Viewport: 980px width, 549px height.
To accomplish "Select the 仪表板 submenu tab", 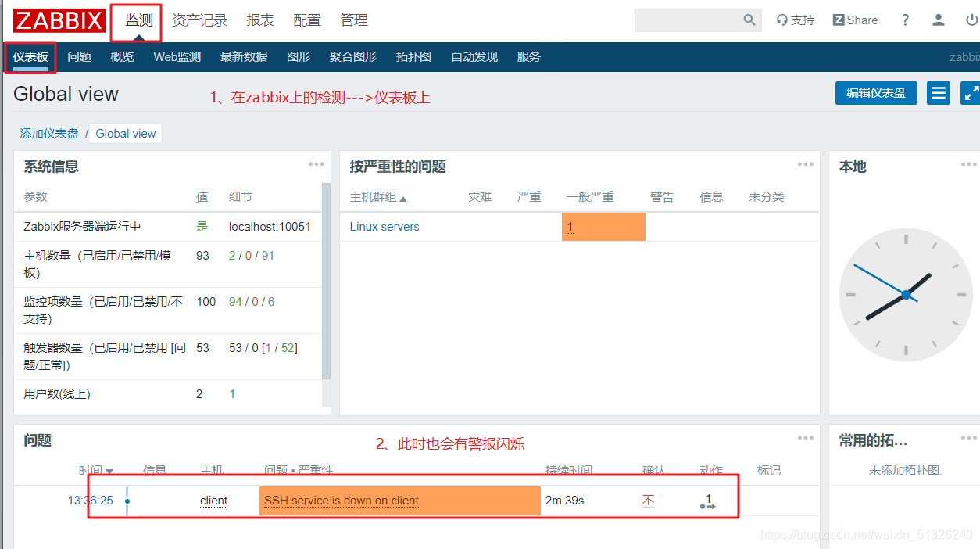I will [30, 56].
